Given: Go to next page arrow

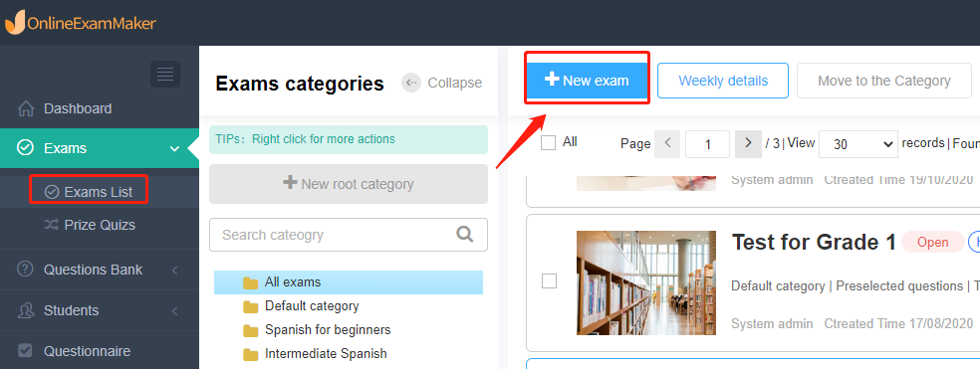Looking at the screenshot, I should pyautogui.click(x=748, y=143).
